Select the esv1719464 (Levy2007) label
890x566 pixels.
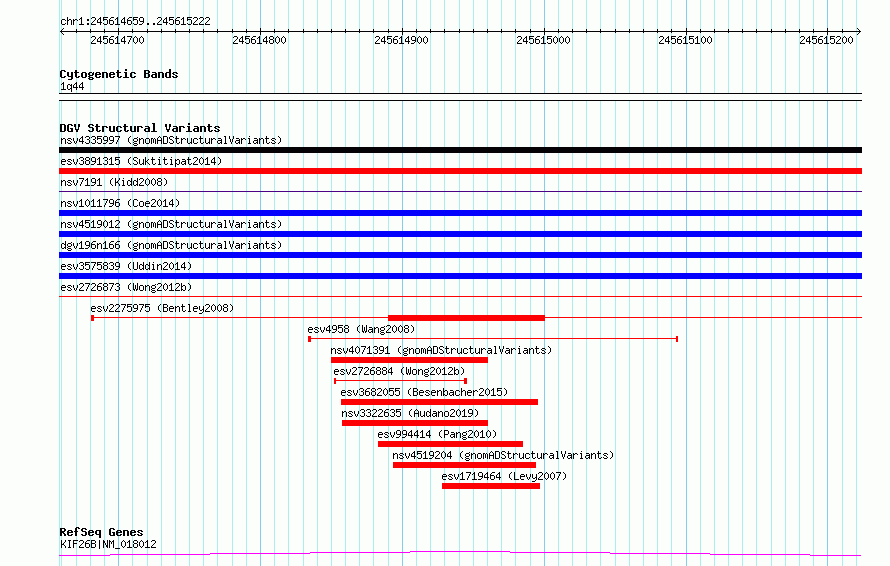pyautogui.click(x=504, y=476)
